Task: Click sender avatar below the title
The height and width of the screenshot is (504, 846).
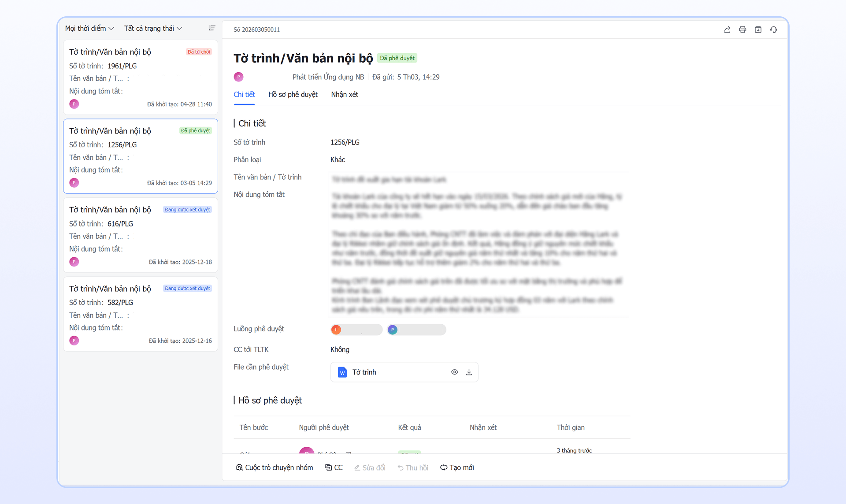Action: point(238,77)
